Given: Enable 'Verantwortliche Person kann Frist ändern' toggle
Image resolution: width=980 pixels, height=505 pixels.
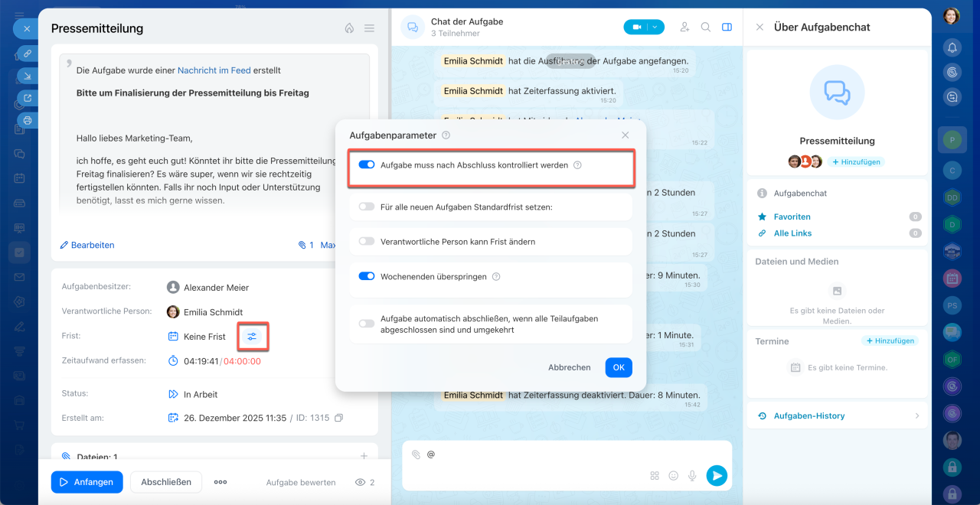Looking at the screenshot, I should point(367,241).
